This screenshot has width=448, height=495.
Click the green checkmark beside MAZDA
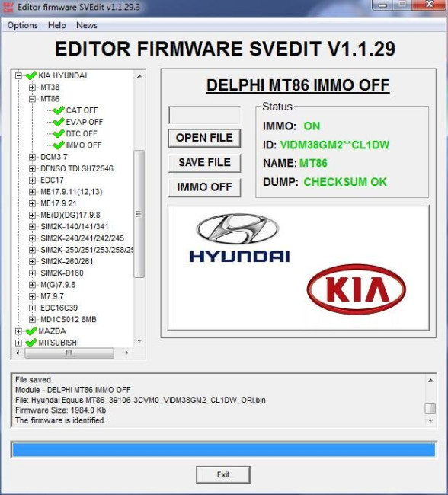[31, 331]
